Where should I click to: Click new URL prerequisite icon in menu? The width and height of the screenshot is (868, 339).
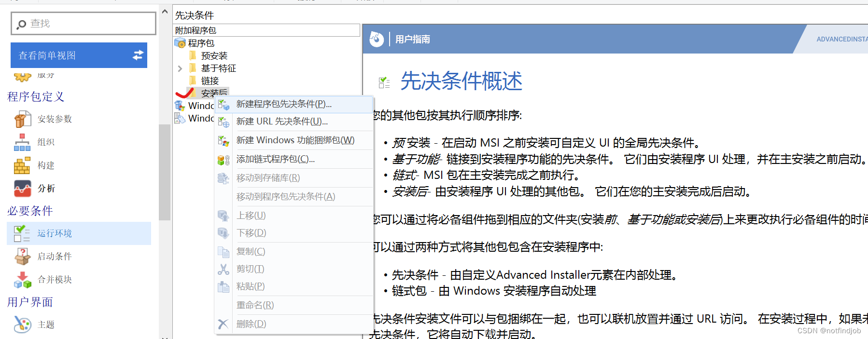224,122
